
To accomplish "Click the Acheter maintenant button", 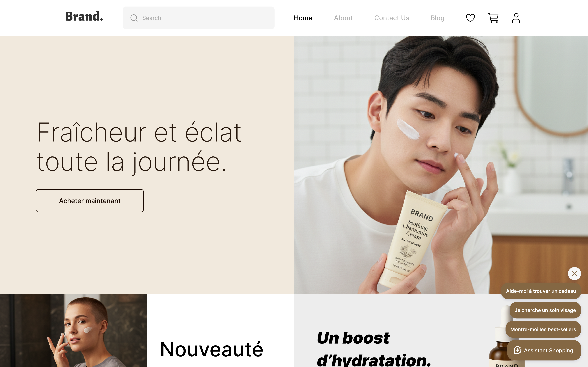I will click(90, 200).
